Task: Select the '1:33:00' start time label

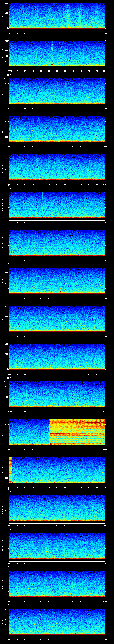Action: (x=9, y=184)
